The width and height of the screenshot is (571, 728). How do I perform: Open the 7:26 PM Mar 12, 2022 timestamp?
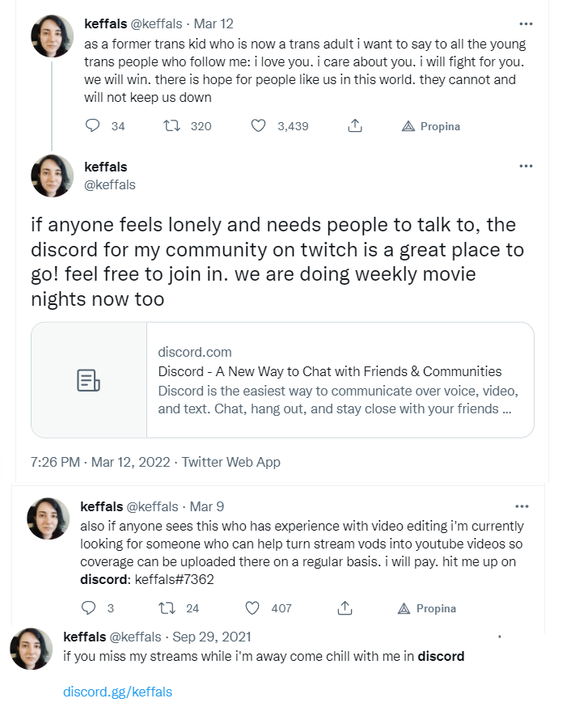point(99,462)
